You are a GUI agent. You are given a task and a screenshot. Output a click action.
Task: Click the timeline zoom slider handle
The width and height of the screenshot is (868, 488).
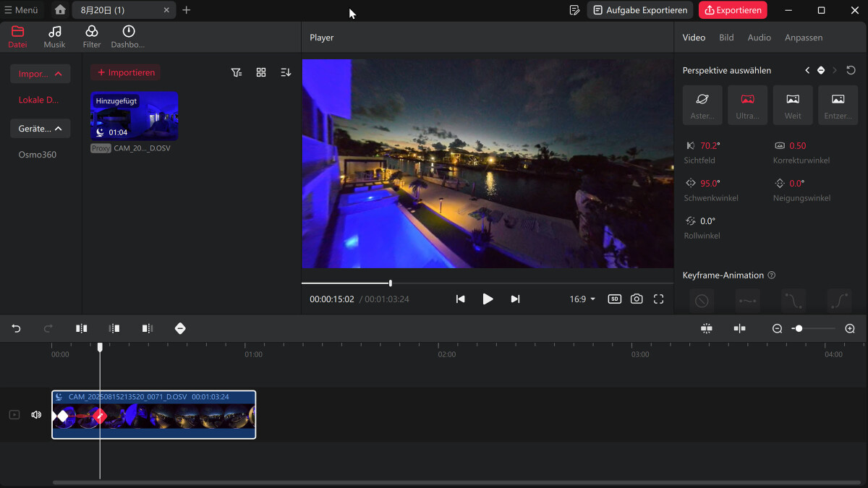click(x=799, y=328)
